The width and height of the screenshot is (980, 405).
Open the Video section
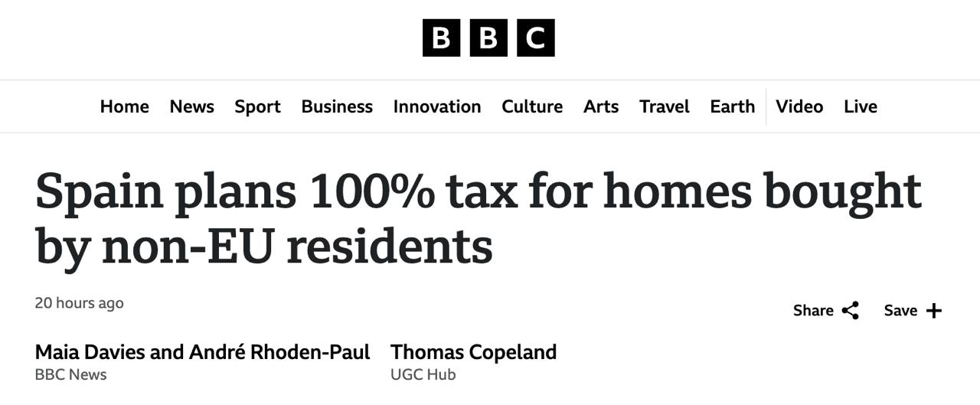pos(799,106)
